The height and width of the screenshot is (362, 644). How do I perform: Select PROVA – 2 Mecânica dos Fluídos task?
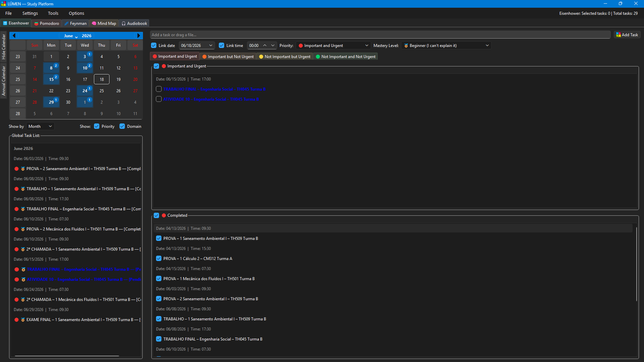click(77, 229)
